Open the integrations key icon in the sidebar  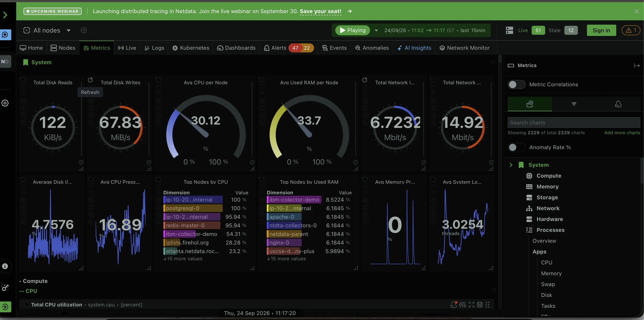5,287
